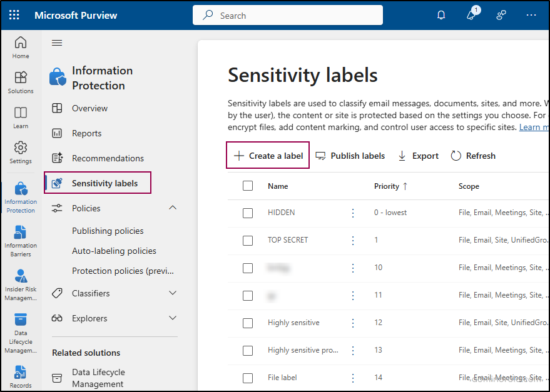Check the HIDDEN label checkbox
This screenshot has height=392, width=550.
[248, 213]
